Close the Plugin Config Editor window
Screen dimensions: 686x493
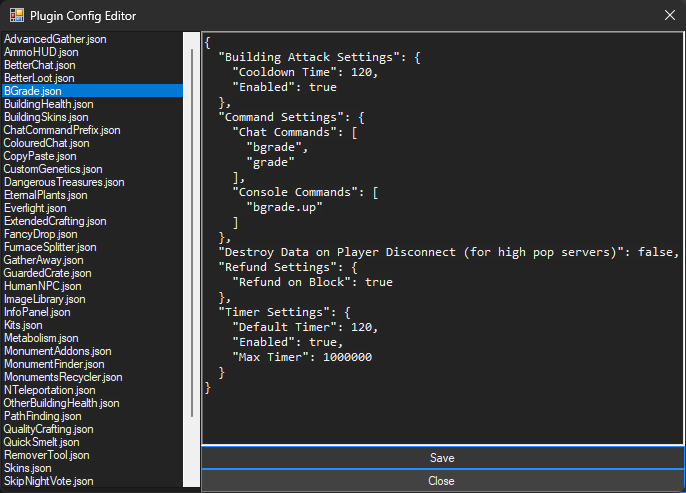(x=669, y=16)
